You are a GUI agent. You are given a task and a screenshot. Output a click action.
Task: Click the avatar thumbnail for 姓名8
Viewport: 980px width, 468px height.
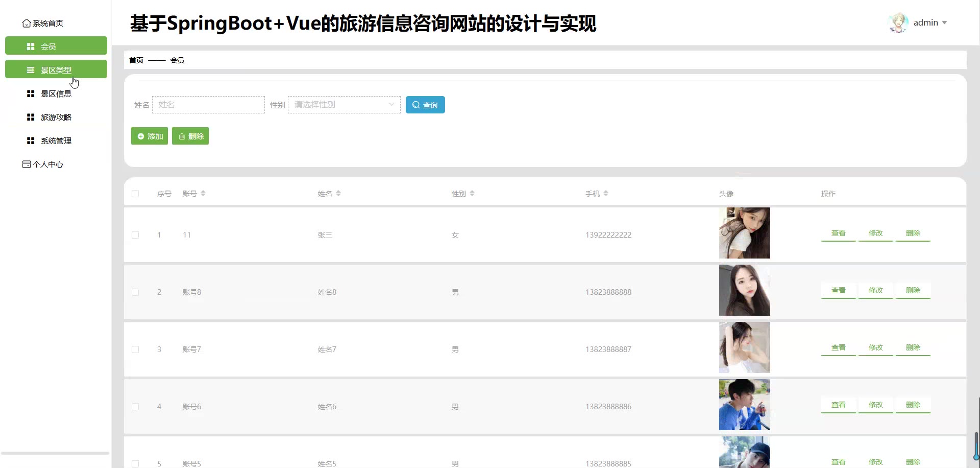(x=745, y=290)
